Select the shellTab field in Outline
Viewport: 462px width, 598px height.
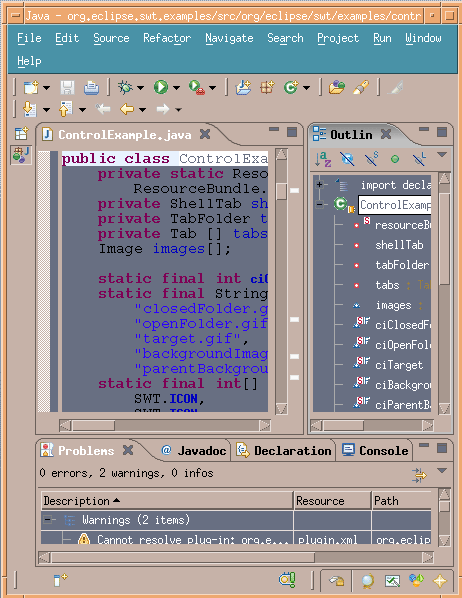tap(399, 245)
